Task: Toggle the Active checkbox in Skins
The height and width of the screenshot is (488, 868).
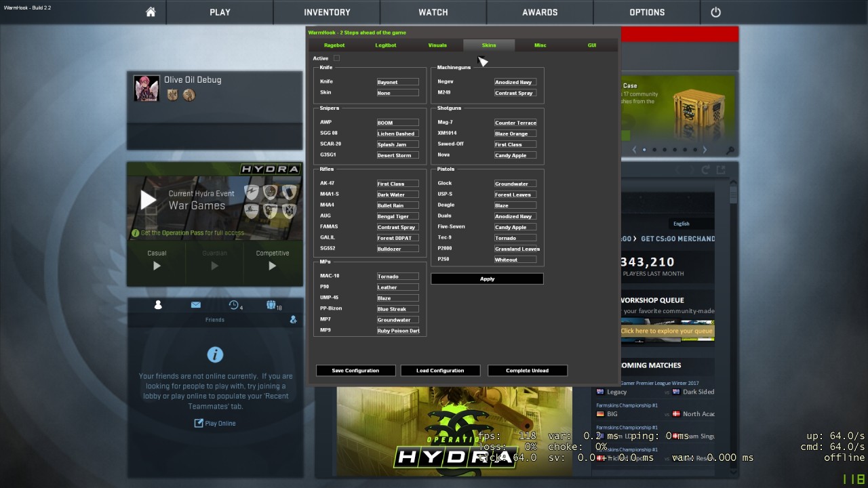Action: coord(336,58)
